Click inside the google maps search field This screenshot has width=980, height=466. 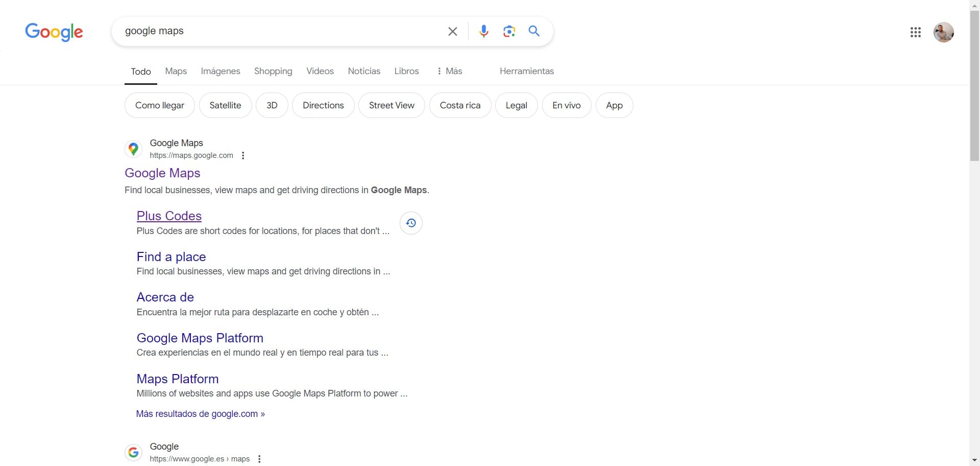(281, 31)
